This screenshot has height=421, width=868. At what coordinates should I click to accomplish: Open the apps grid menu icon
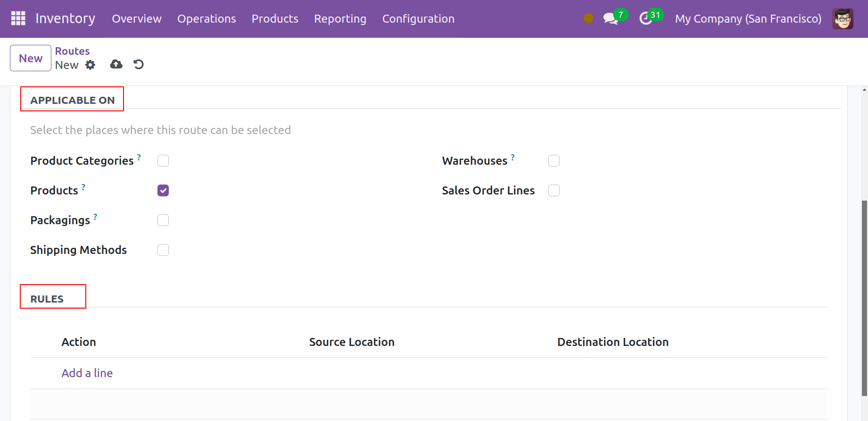point(18,18)
